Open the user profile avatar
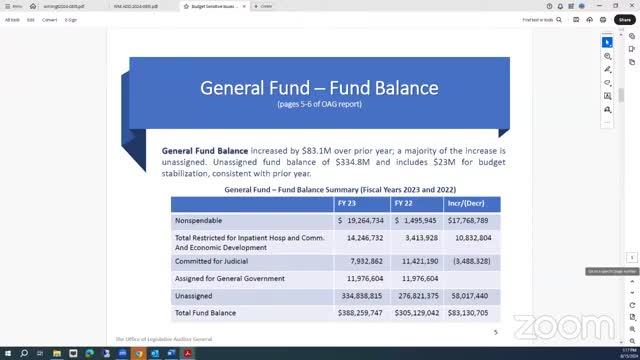640x360 pixels. coord(582,6)
